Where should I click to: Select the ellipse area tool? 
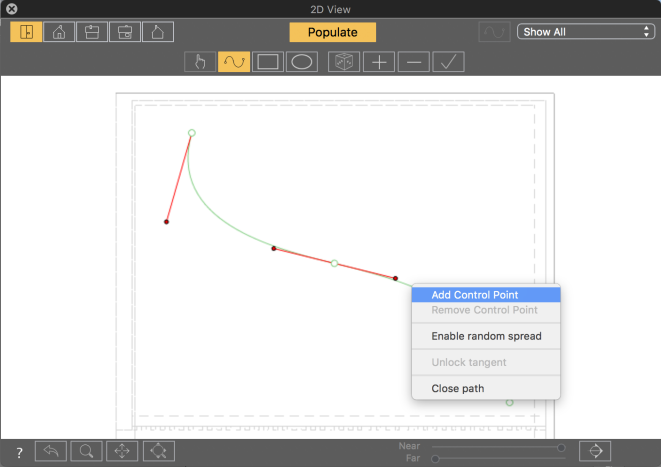click(302, 62)
